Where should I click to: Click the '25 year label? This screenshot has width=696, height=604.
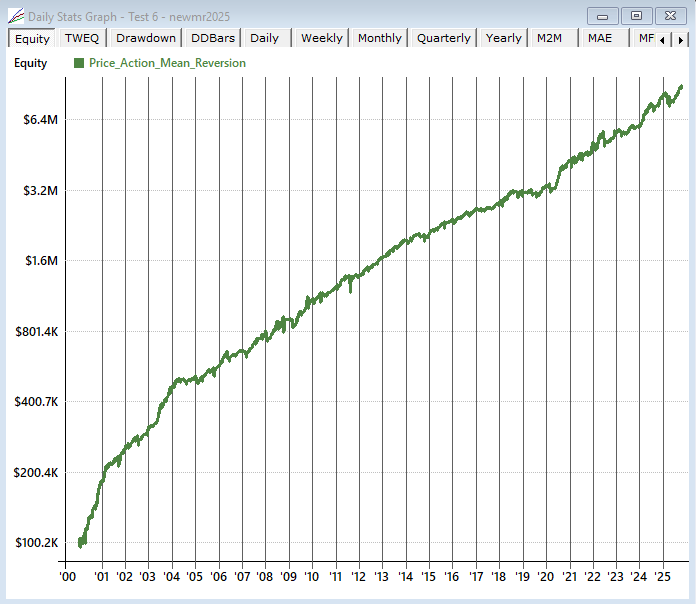[x=662, y=576]
